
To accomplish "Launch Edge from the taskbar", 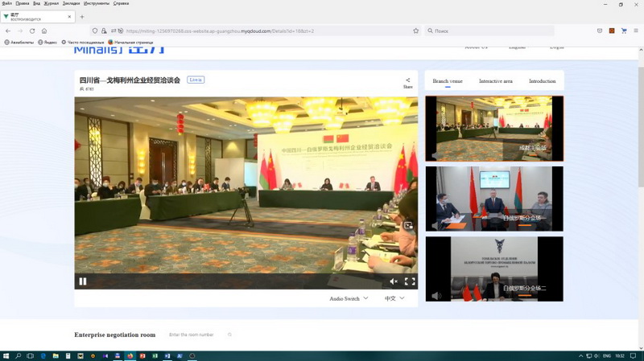I will [x=43, y=355].
